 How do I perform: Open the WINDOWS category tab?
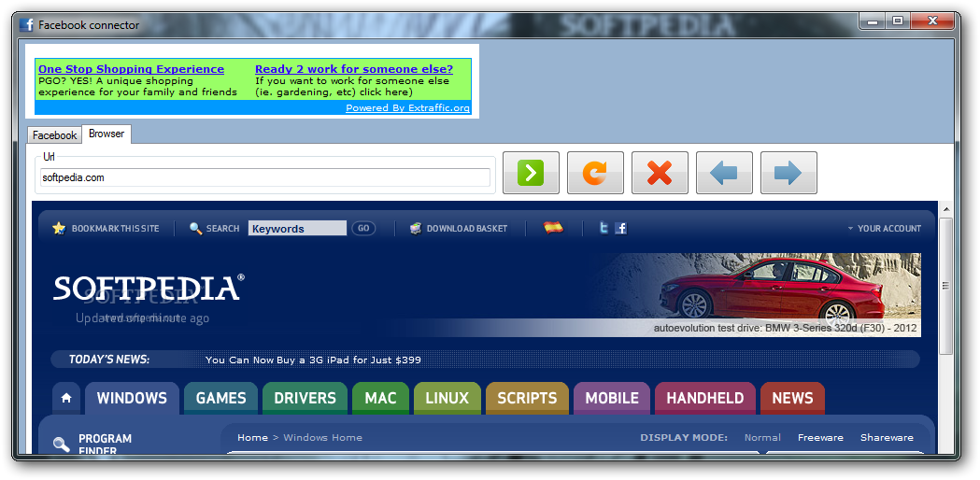(x=132, y=398)
